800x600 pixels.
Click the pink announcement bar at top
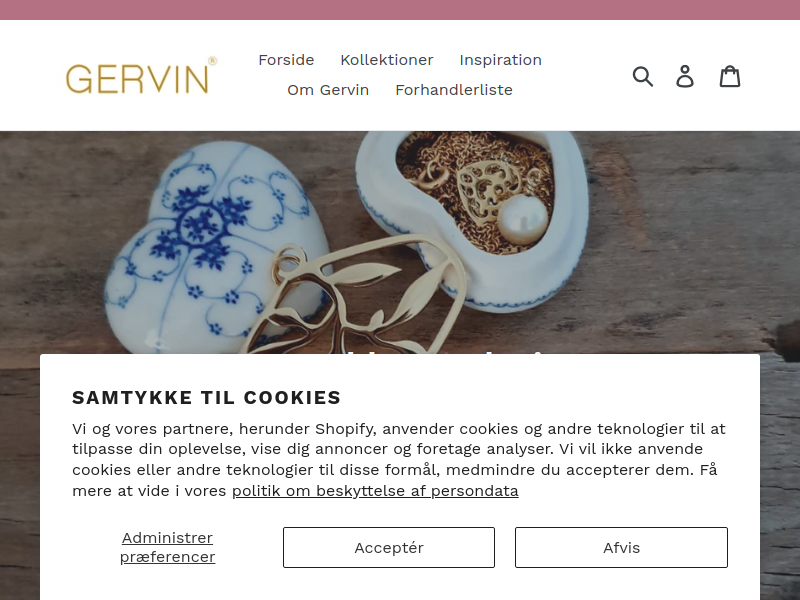[400, 10]
